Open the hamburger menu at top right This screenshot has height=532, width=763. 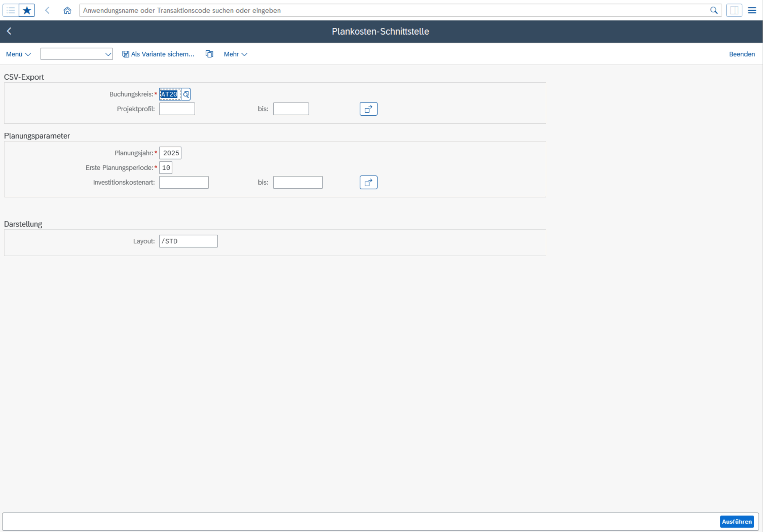pos(752,10)
